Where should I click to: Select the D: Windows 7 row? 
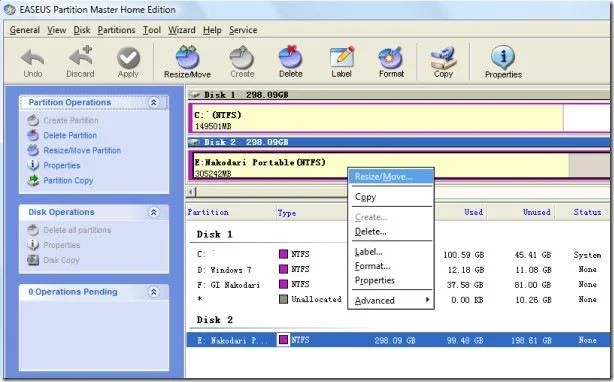tap(398, 270)
